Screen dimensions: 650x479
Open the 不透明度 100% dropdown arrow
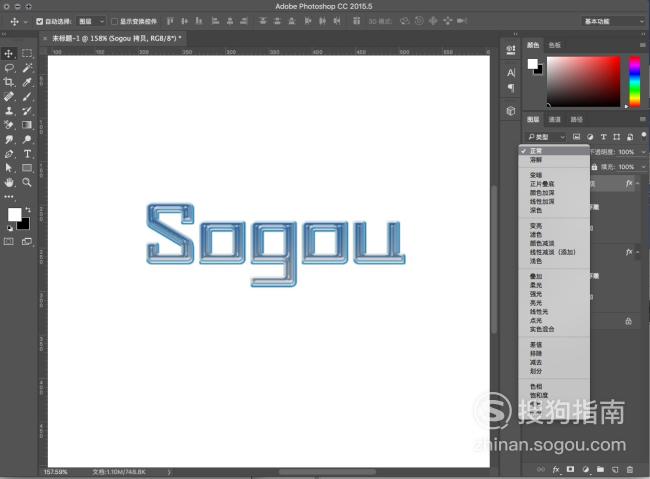643,152
